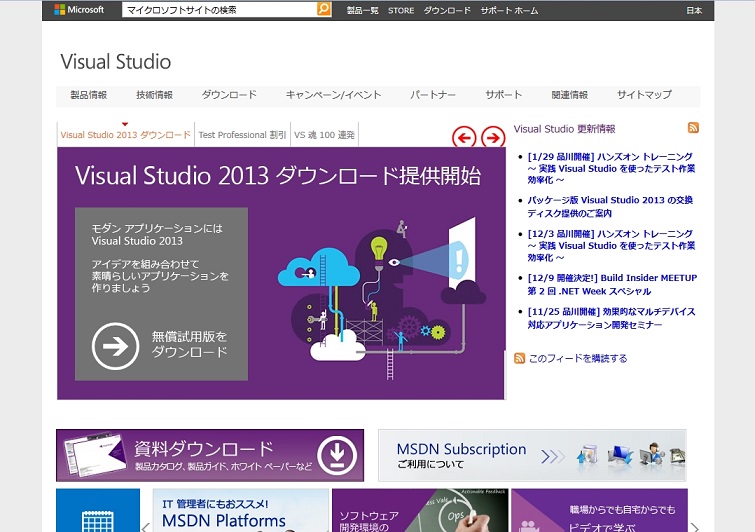Click the マイクロソフトサイトの検索 search field
755x532 pixels.
tap(219, 10)
